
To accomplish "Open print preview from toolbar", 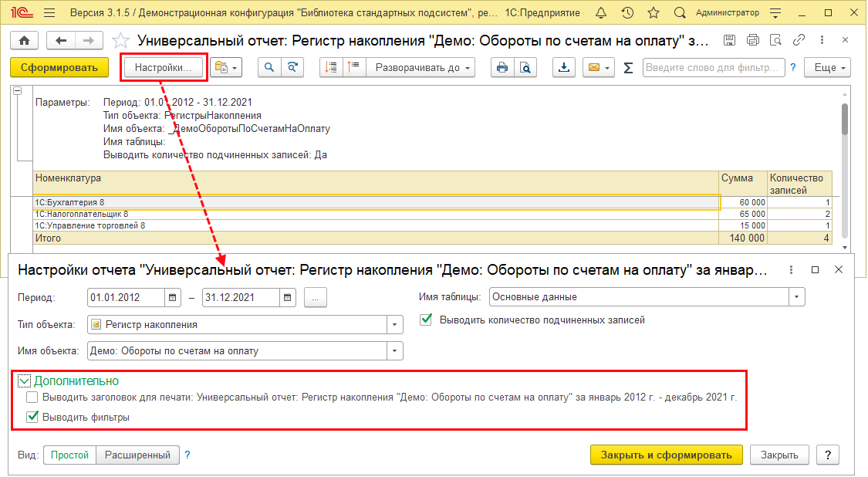I will pyautogui.click(x=525, y=68).
